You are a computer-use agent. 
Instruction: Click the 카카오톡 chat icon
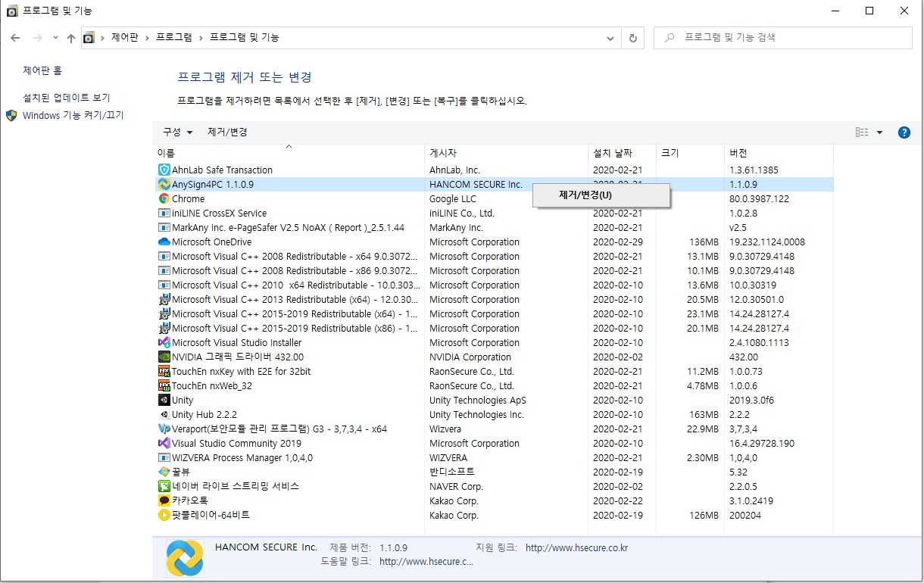tap(164, 501)
